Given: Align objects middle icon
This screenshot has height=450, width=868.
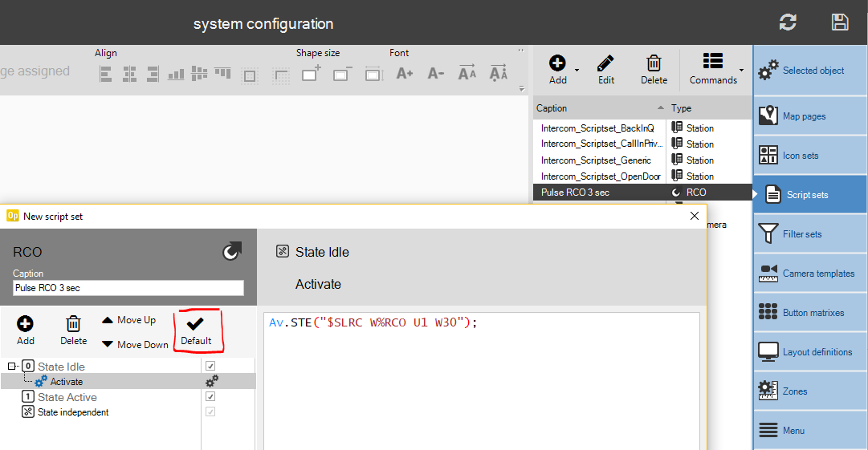Looking at the screenshot, I should [199, 74].
